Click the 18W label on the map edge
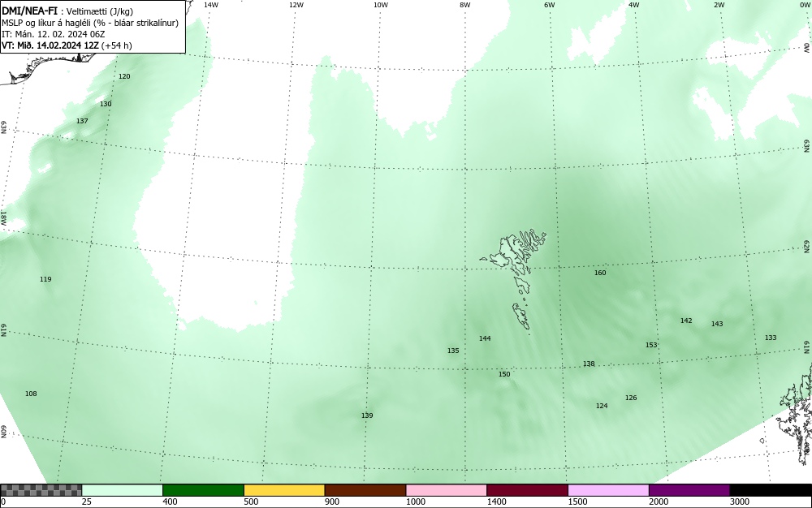Screen dimensions: 812x508 3,217
